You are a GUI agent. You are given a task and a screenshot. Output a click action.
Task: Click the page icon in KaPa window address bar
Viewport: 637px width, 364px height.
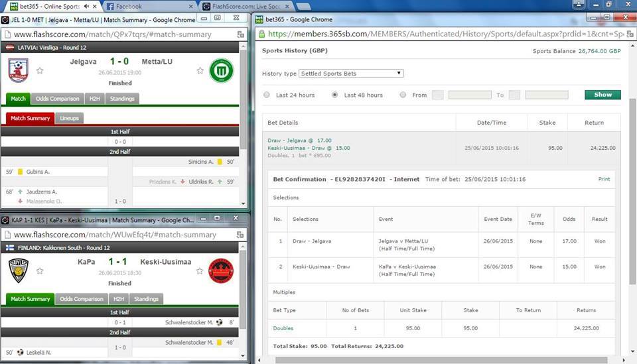[x=7, y=235]
